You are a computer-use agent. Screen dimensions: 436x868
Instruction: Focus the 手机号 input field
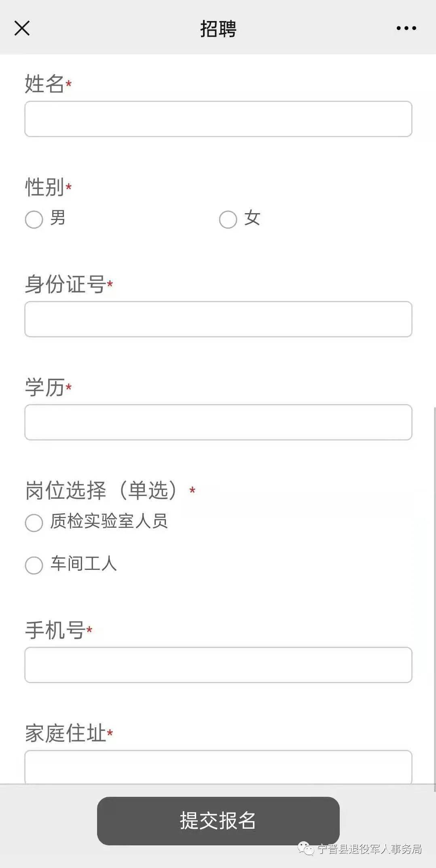(x=218, y=665)
